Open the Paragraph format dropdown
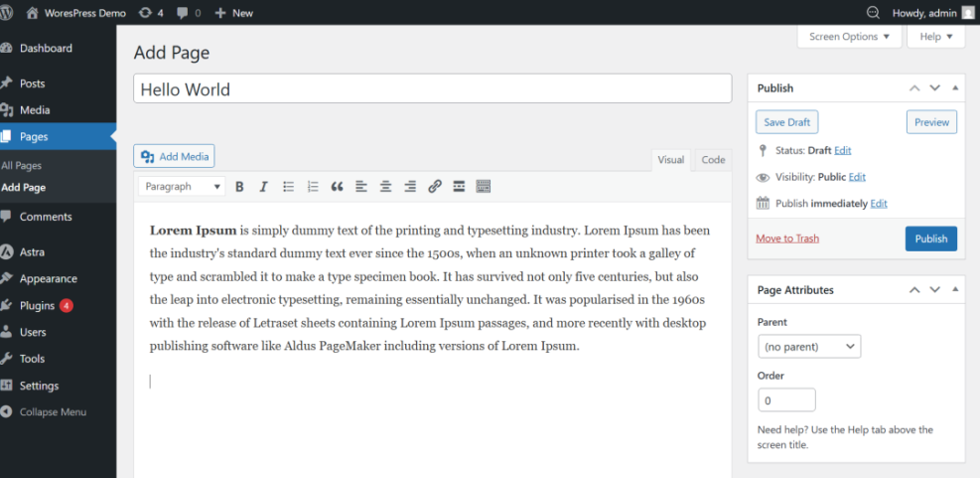This screenshot has height=478, width=980. (x=182, y=187)
